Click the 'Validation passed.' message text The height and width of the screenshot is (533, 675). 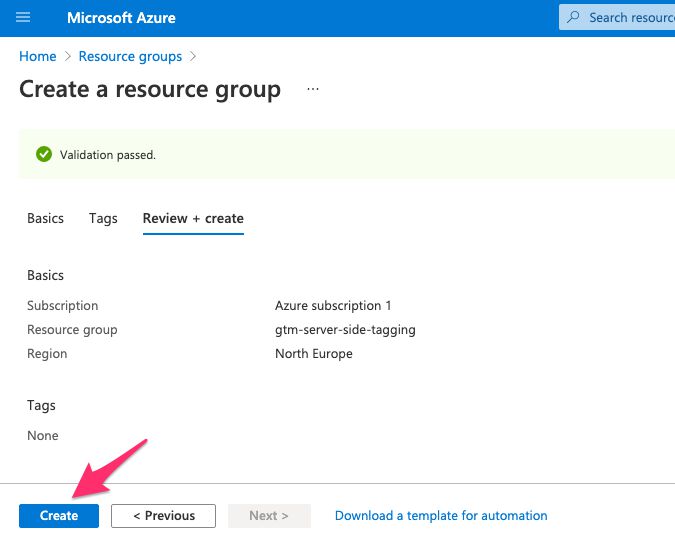(108, 155)
